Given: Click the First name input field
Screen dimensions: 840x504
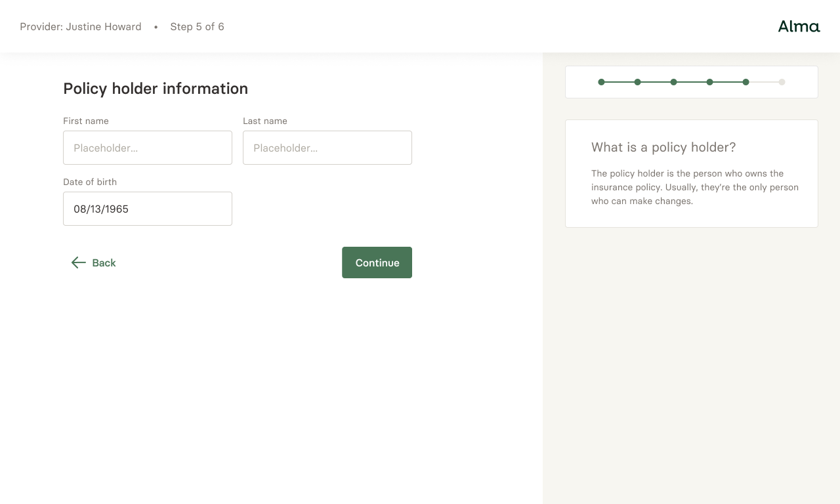Looking at the screenshot, I should click(147, 148).
